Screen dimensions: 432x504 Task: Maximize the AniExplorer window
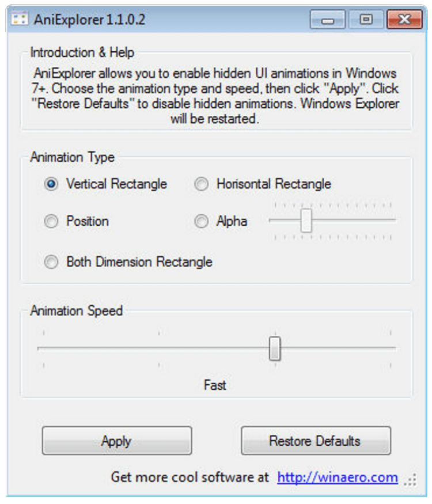tap(366, 20)
